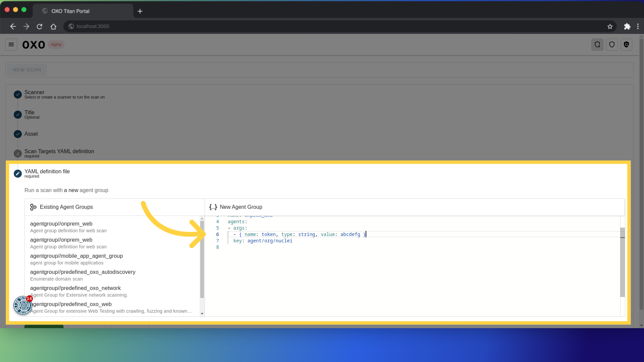The width and height of the screenshot is (644, 362).
Task: Open the chat assistant bubble with 14 badge
Action: pos(22,305)
